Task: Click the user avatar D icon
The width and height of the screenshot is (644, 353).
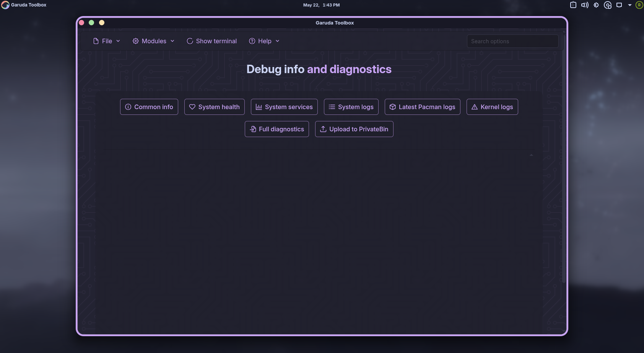Action: point(639,5)
